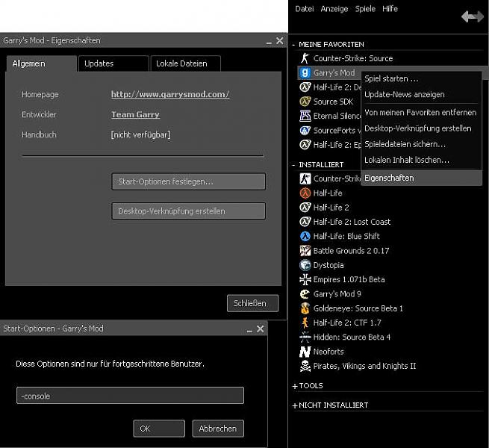Viewport: 489px width, 448px height.
Task: Open the garrysmod.com homepage link
Action: [x=169, y=95]
